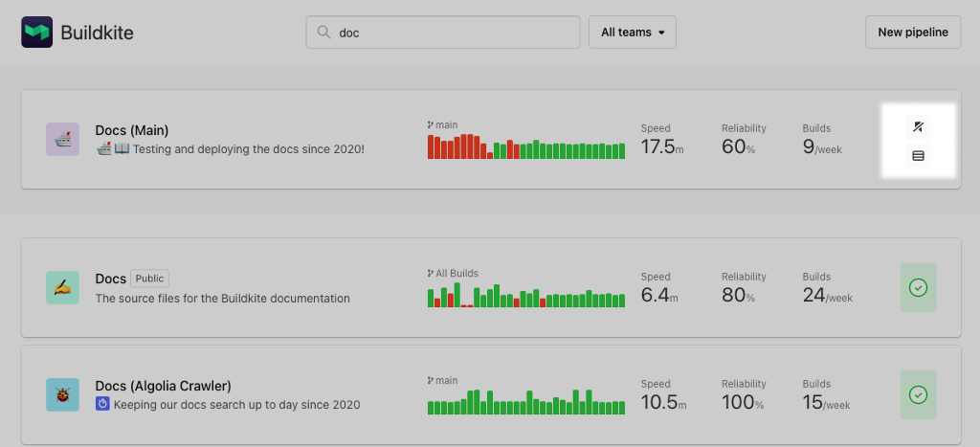
Task: Click the "main" branch label on Docs (Algolia Crawler)
Action: pos(447,380)
